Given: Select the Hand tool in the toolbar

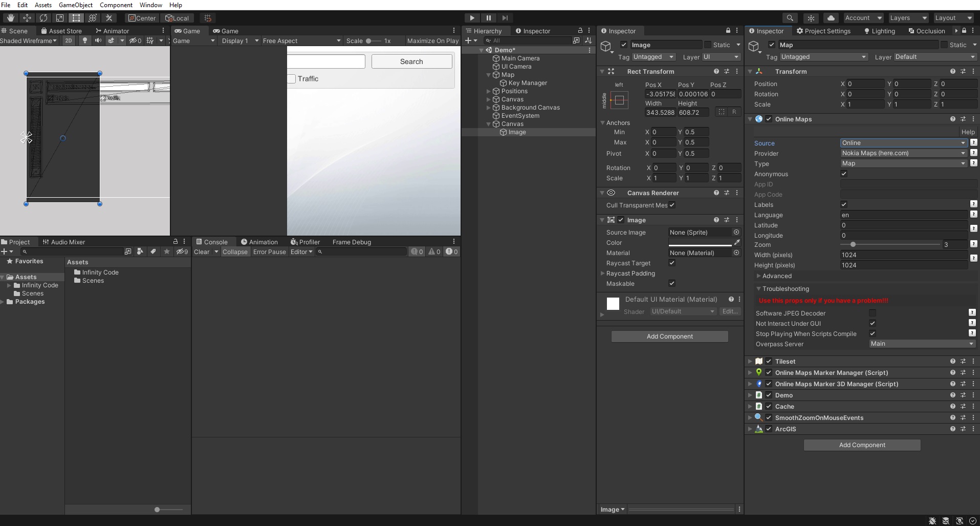Looking at the screenshot, I should click(10, 18).
